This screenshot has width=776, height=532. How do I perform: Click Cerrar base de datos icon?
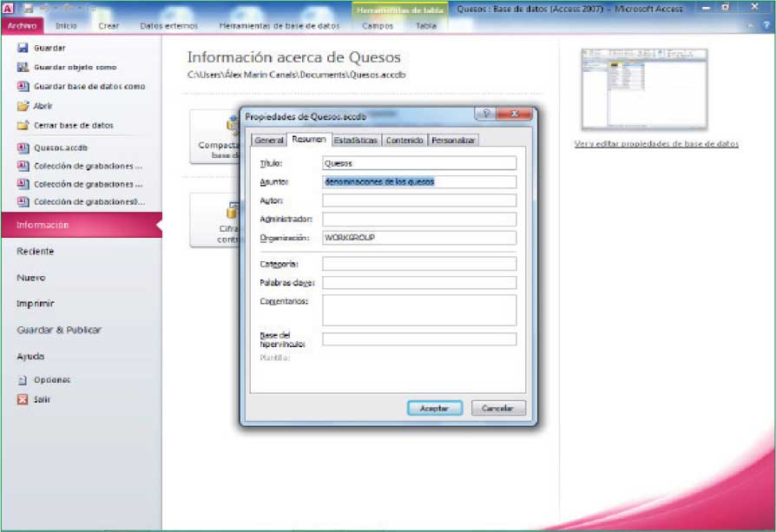[23, 125]
